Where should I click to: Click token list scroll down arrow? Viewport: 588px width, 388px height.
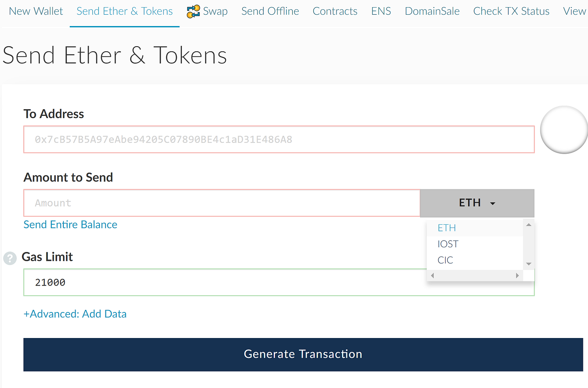coord(529,264)
